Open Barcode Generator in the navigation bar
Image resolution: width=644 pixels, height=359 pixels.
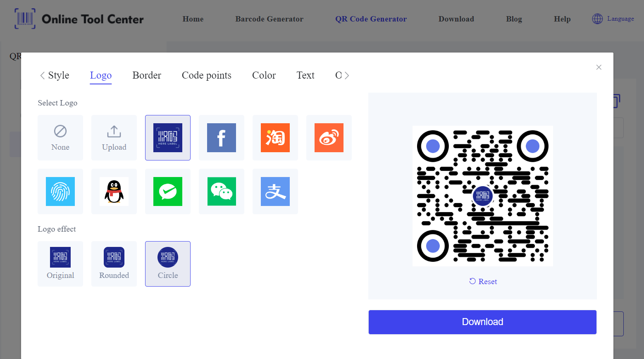click(269, 19)
